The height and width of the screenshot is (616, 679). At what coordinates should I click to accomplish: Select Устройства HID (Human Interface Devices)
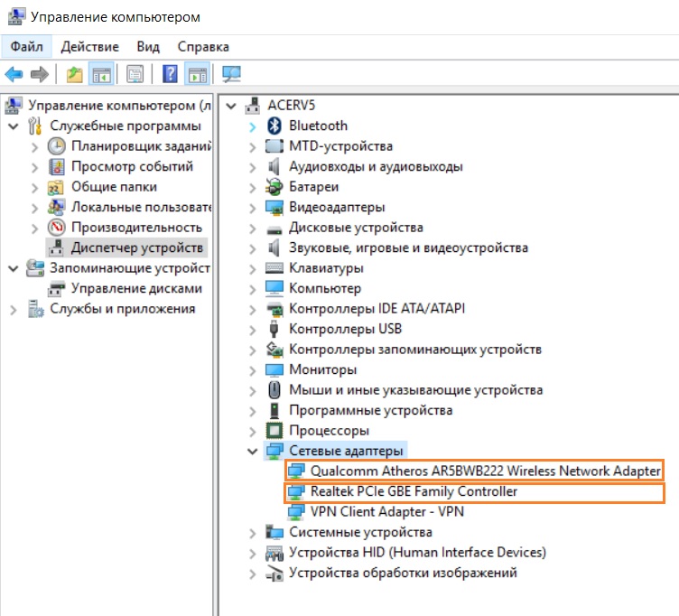(417, 552)
